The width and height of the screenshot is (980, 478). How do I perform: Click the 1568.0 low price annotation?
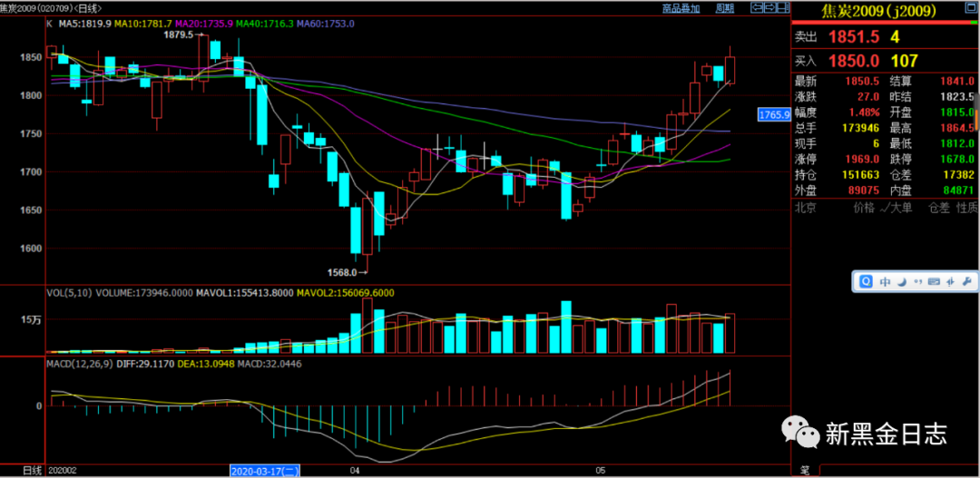coord(342,272)
